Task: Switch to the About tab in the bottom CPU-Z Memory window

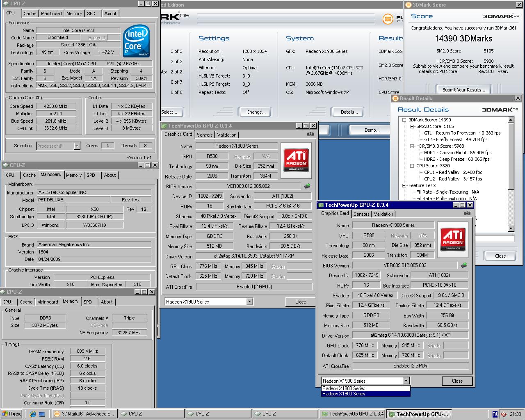Action: pos(107,302)
